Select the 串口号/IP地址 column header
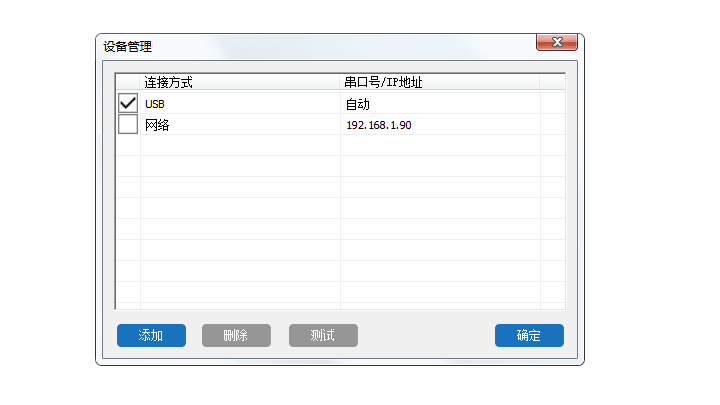The image size is (720, 405). tap(440, 82)
